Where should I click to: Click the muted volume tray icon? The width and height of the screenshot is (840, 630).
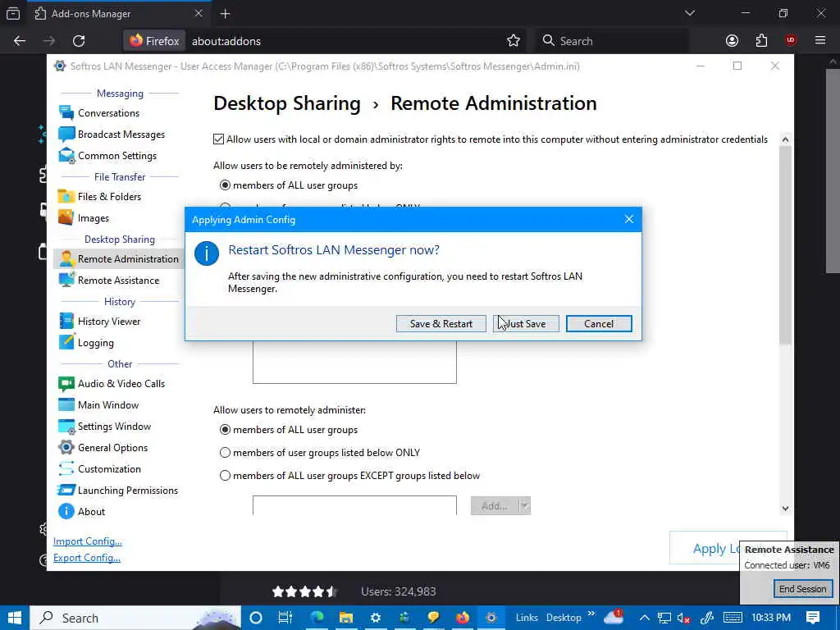point(682,618)
